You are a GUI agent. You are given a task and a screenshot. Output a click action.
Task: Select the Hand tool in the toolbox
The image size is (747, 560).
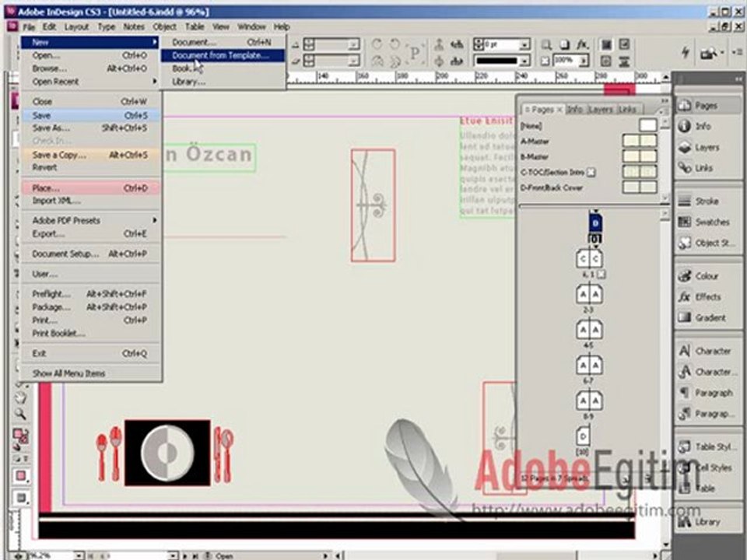pos(20,398)
